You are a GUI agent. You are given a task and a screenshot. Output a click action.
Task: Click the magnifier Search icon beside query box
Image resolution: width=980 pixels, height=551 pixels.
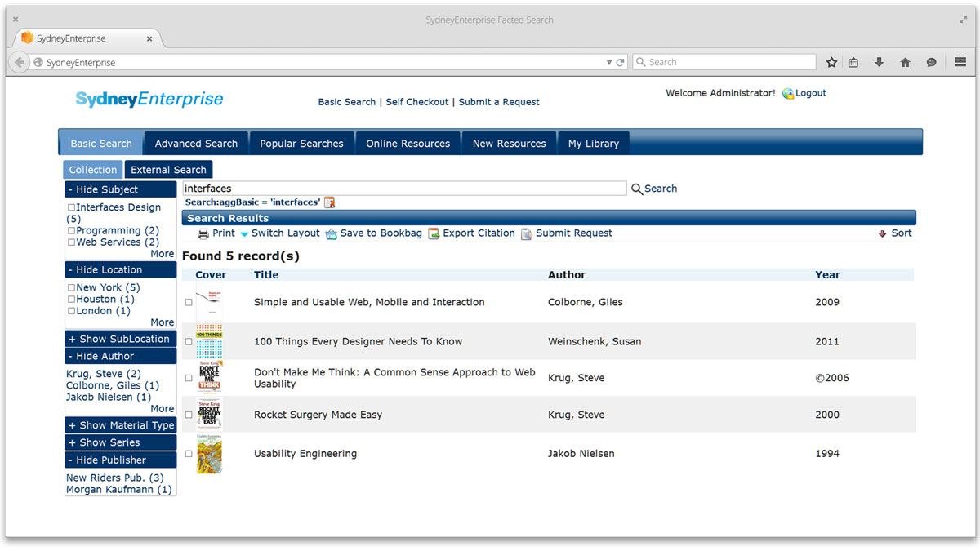click(x=637, y=189)
